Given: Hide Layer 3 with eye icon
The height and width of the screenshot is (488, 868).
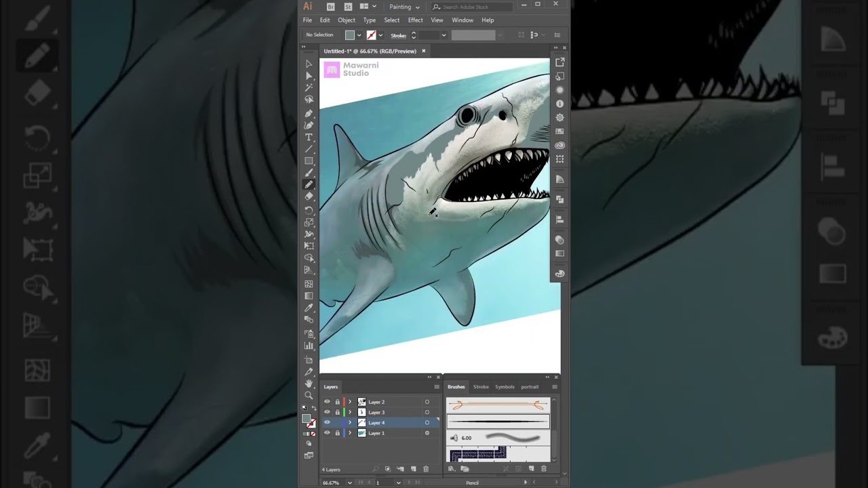Looking at the screenshot, I should 327,412.
